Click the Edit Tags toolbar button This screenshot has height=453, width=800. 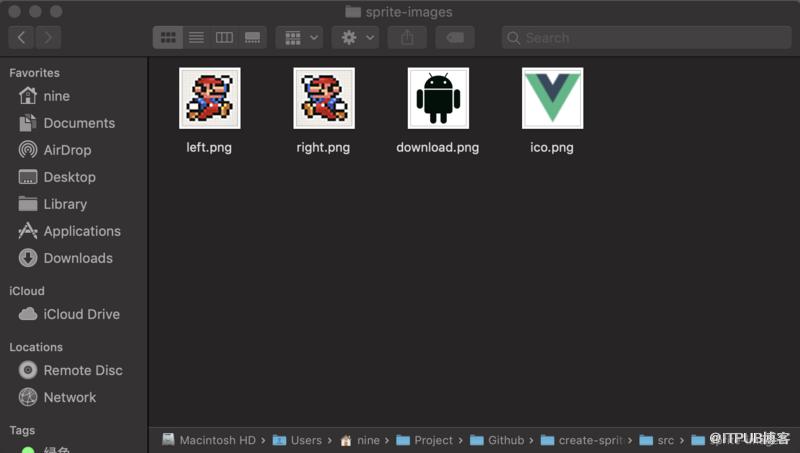tap(455, 38)
